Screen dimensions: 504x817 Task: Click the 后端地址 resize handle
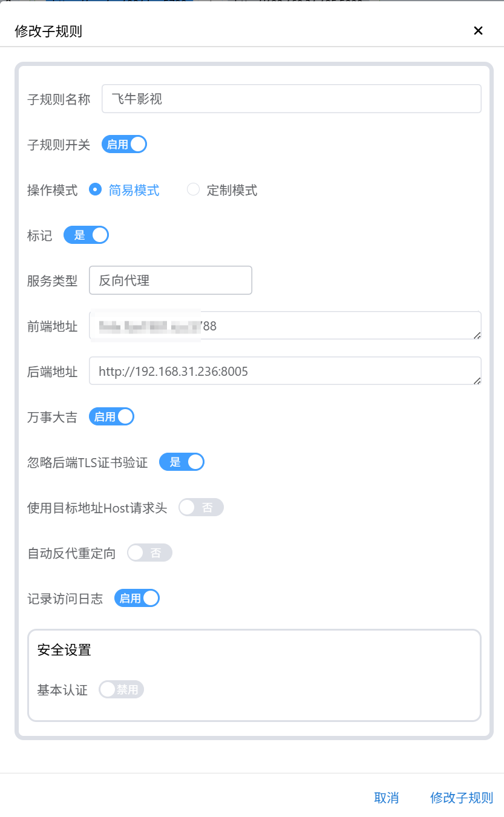[x=477, y=381]
